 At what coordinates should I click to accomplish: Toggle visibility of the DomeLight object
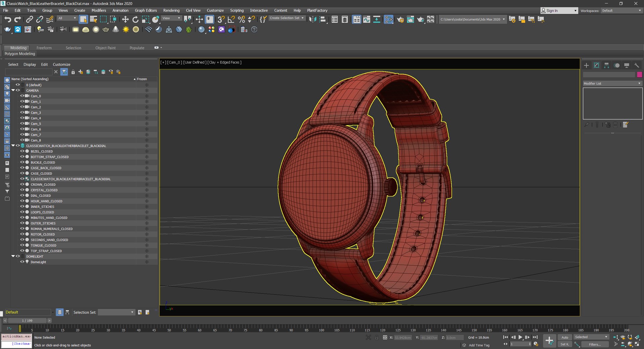(22, 262)
